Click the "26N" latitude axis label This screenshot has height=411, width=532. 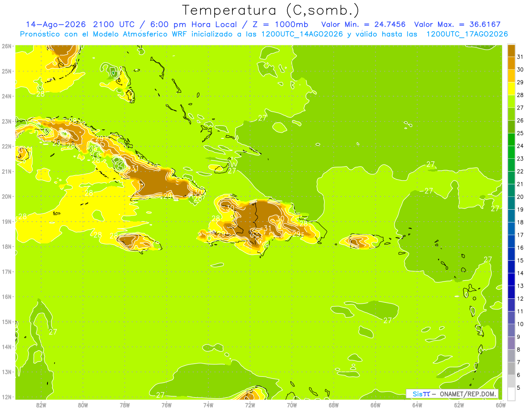click(x=7, y=46)
